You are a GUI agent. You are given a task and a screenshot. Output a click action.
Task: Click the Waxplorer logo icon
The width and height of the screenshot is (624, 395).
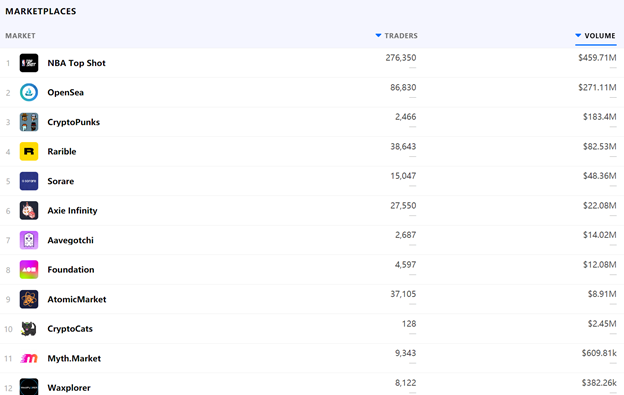click(29, 387)
